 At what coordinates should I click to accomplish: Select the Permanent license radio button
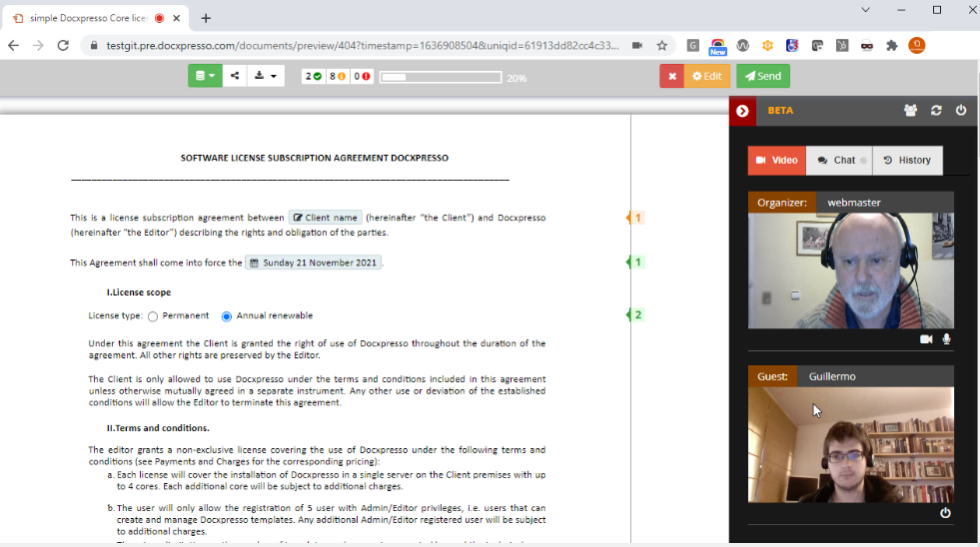[x=153, y=316]
